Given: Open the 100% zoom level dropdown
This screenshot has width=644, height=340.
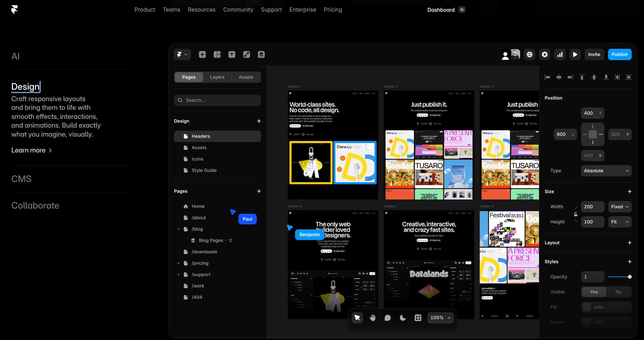Looking at the screenshot, I should 440,318.
